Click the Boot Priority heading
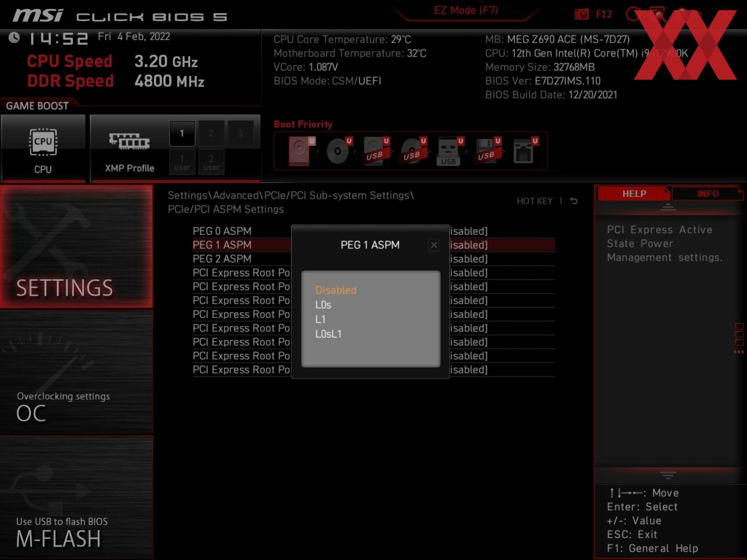Viewport: 747px width, 560px height. 303,124
